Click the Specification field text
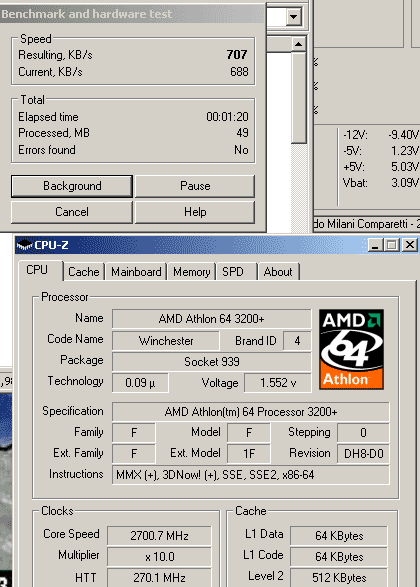The image size is (420, 587). 251,412
